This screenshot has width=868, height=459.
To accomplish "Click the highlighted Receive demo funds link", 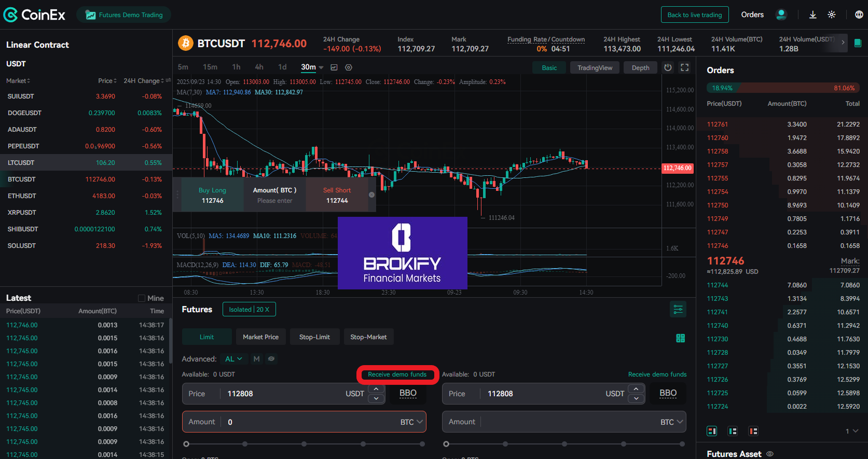I will tap(397, 374).
